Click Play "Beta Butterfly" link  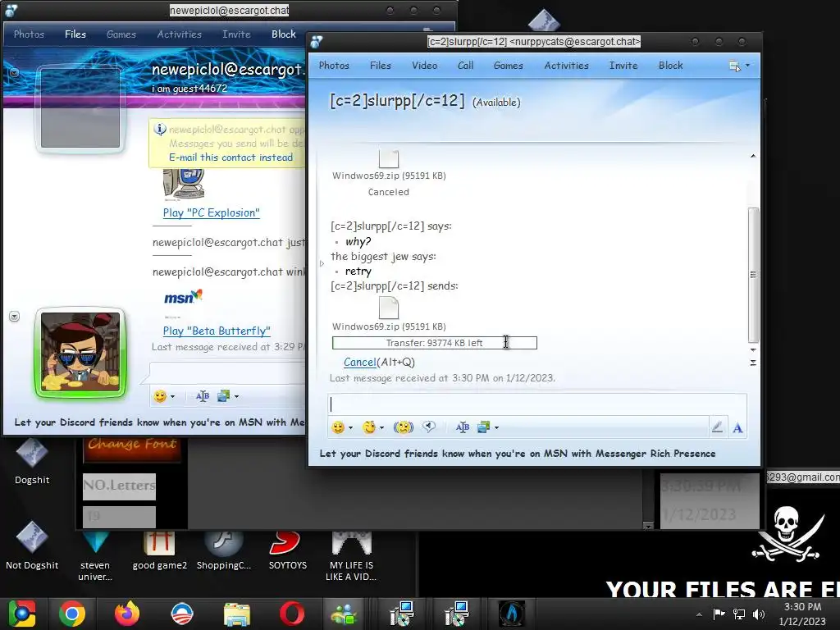[x=217, y=331]
